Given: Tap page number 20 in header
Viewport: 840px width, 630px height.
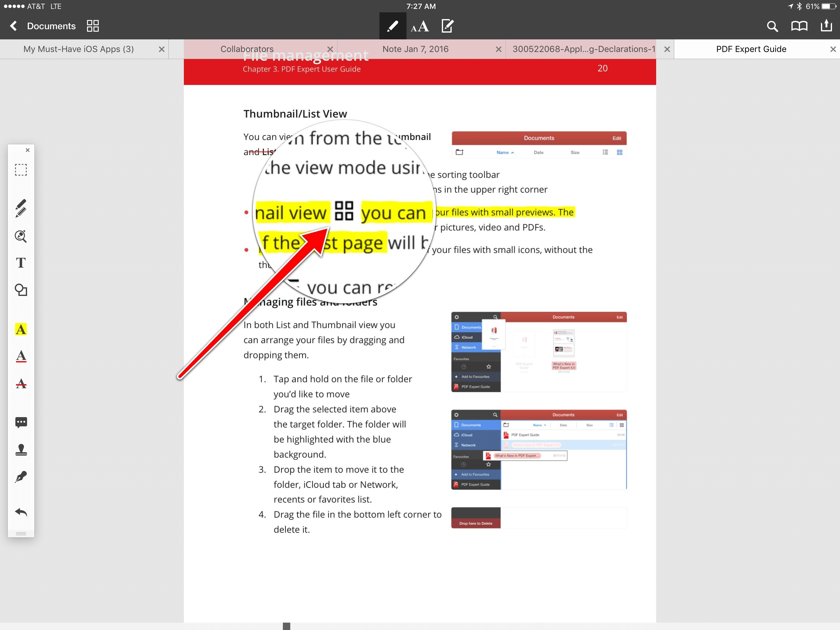Looking at the screenshot, I should click(602, 68).
